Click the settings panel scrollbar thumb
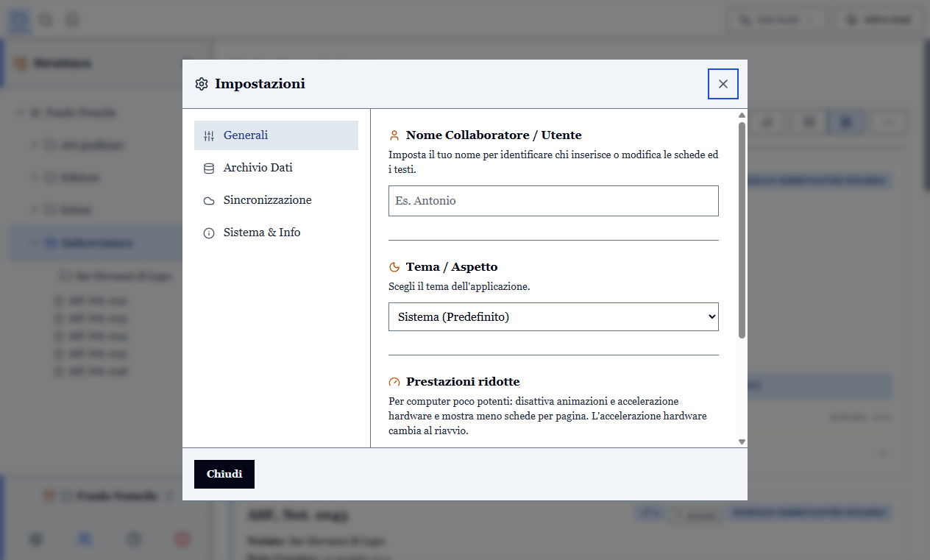930x560 pixels. click(742, 230)
